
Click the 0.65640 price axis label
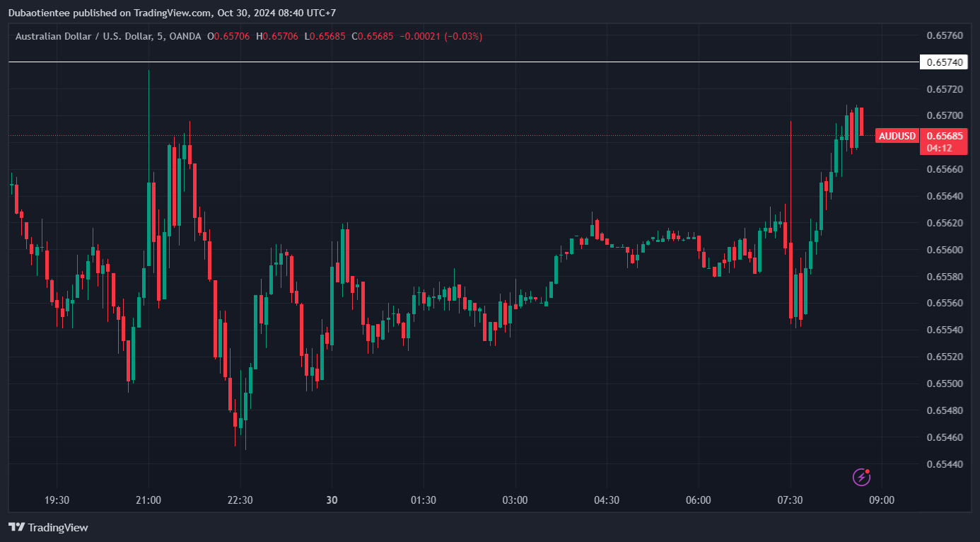pos(944,196)
